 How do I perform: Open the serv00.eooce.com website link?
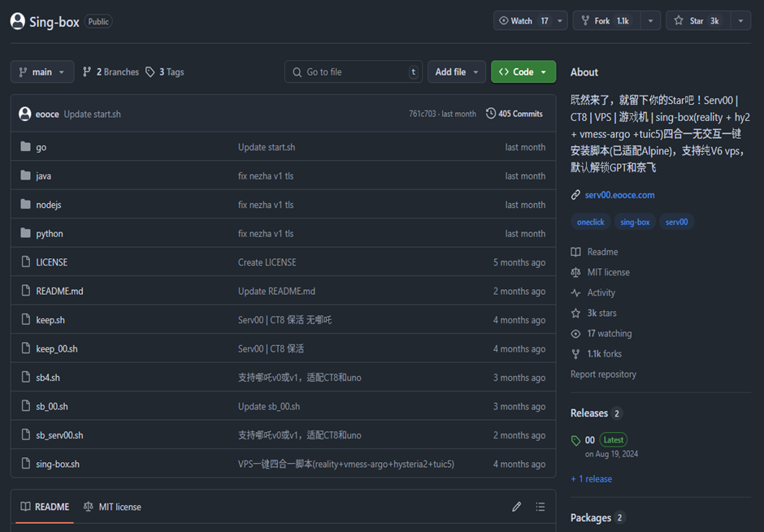[x=619, y=195]
